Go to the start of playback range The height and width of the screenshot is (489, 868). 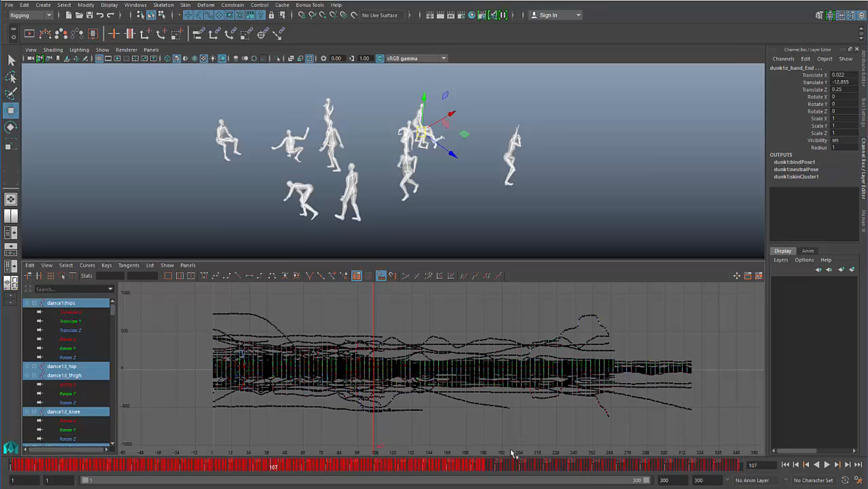click(785, 465)
